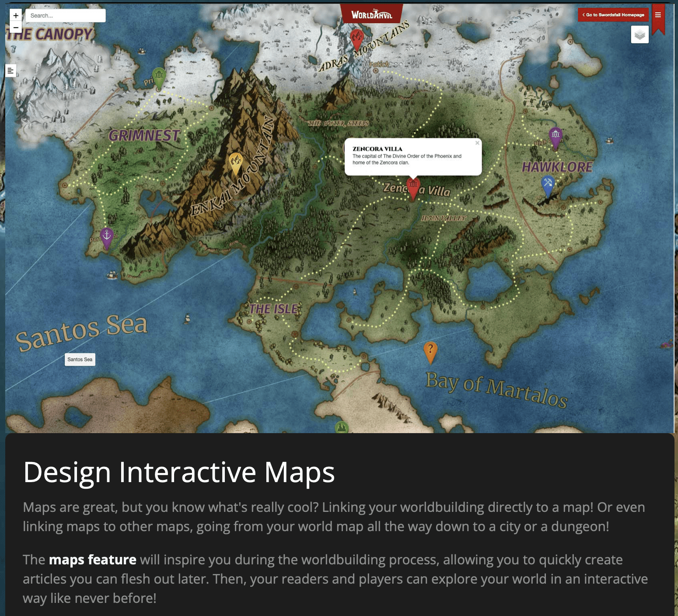Viewport: 678px width, 616px height.
Task: Go to Swordsfall Homepage
Action: 613,15
